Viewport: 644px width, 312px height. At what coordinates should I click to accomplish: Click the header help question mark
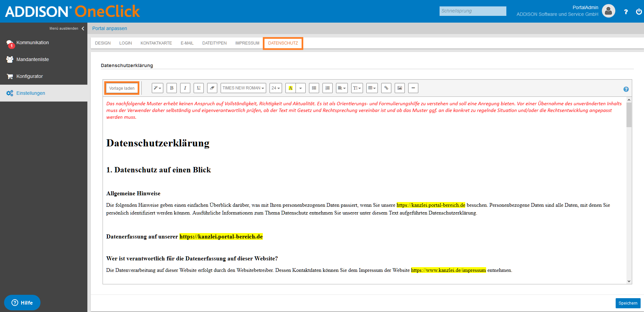(x=626, y=12)
